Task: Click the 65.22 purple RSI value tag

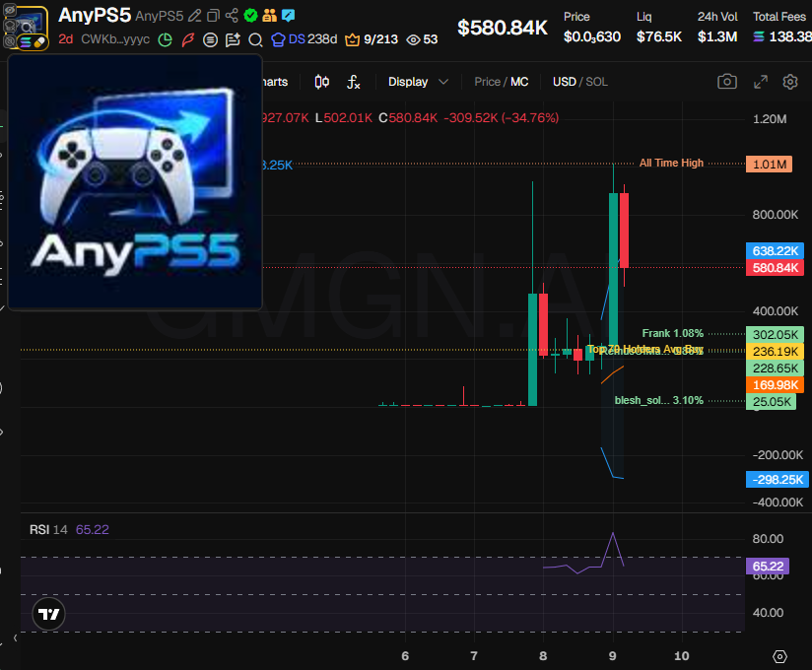Action: (768, 566)
